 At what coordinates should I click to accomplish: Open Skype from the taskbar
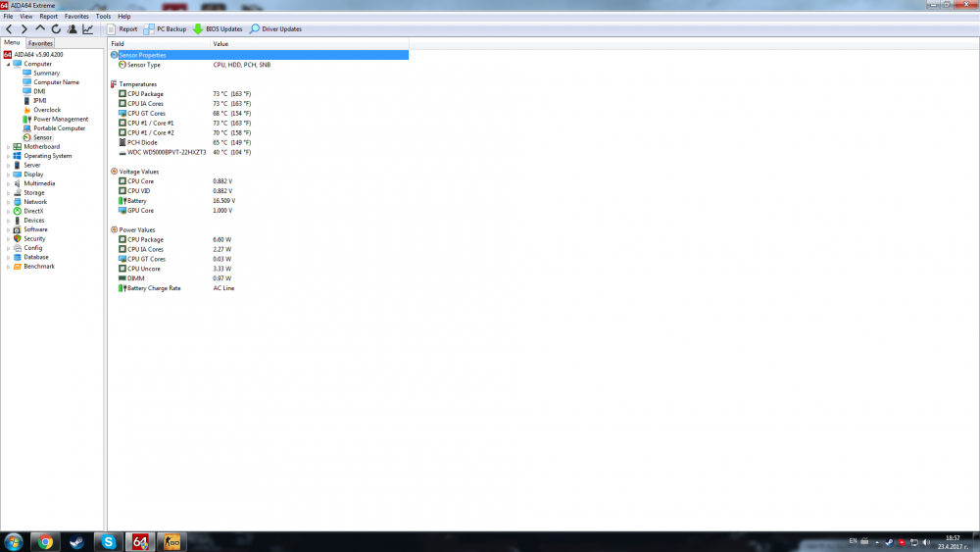tap(109, 542)
